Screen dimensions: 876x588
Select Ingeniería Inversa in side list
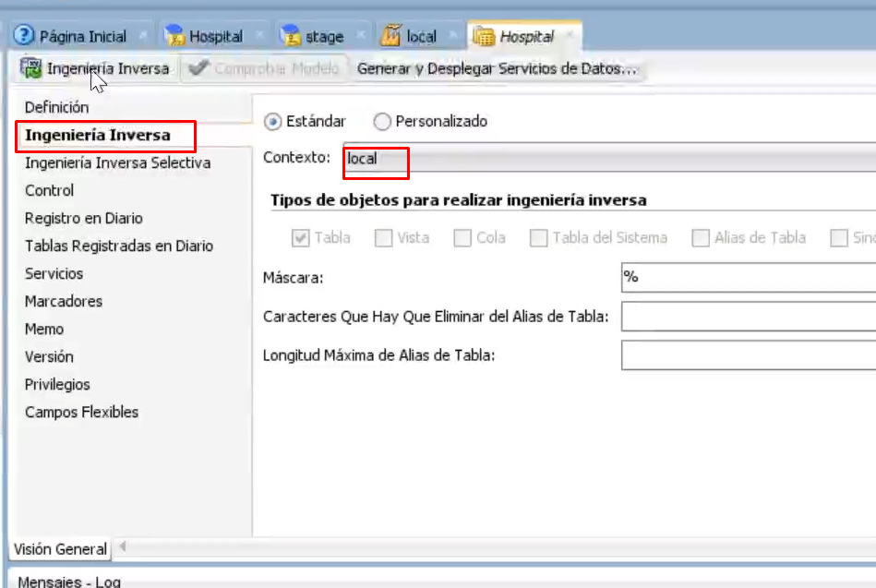(x=98, y=136)
